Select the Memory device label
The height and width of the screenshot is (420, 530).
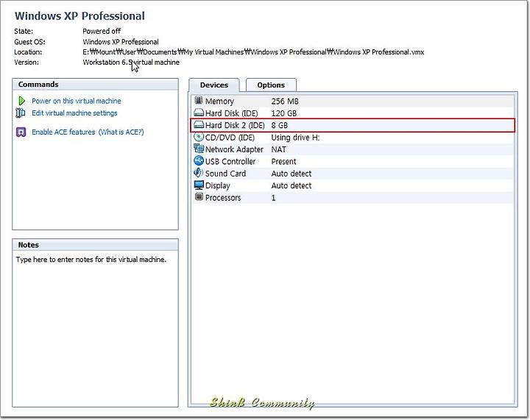[219, 102]
